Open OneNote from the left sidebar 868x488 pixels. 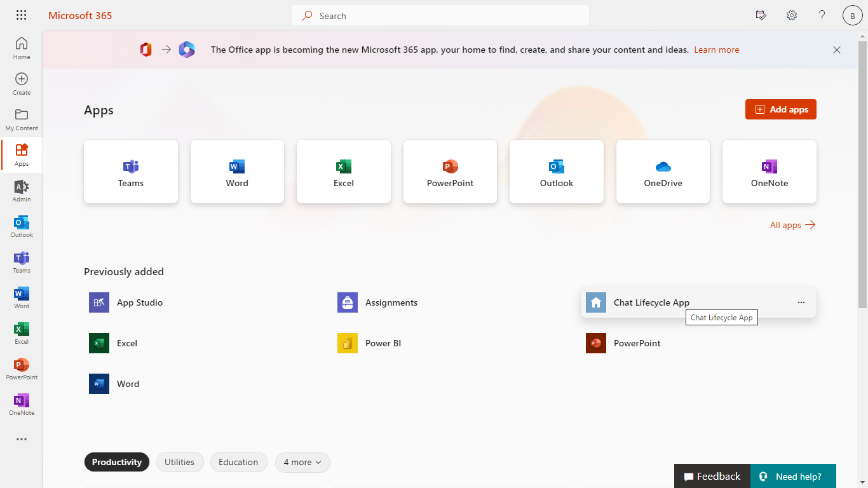pos(22,404)
